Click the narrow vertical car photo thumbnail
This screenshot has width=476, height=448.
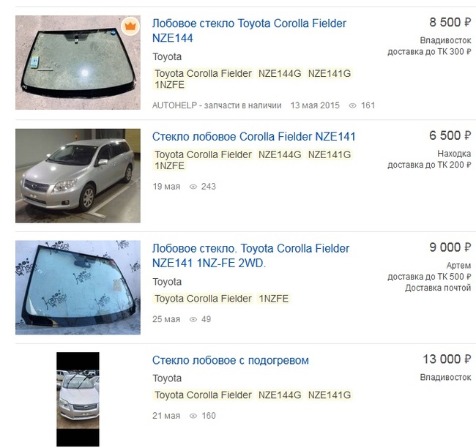pos(78,400)
